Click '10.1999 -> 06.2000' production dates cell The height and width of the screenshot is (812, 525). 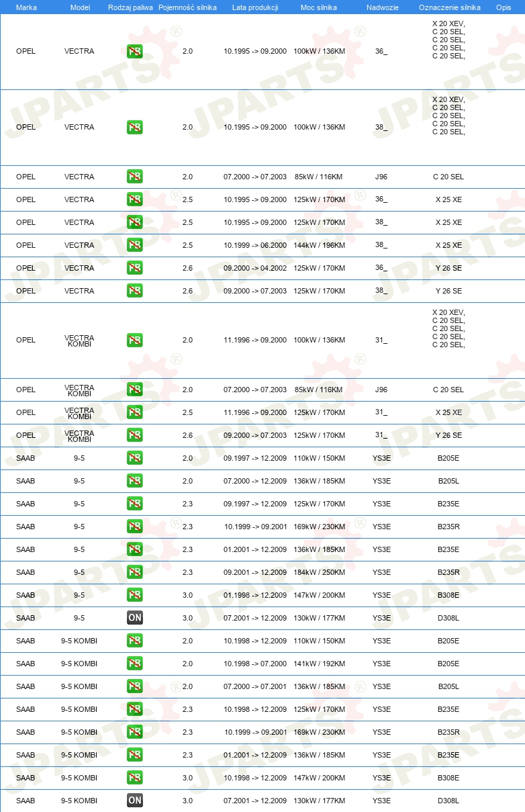tap(255, 245)
